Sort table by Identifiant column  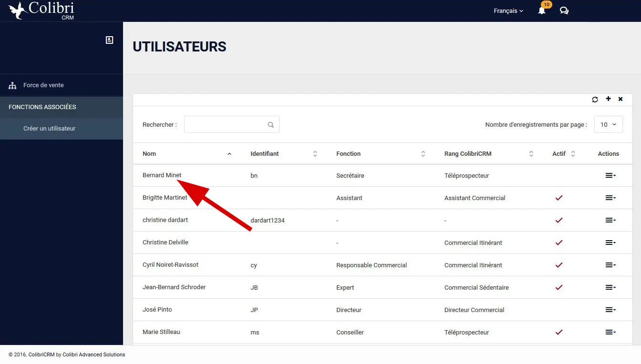tap(284, 154)
